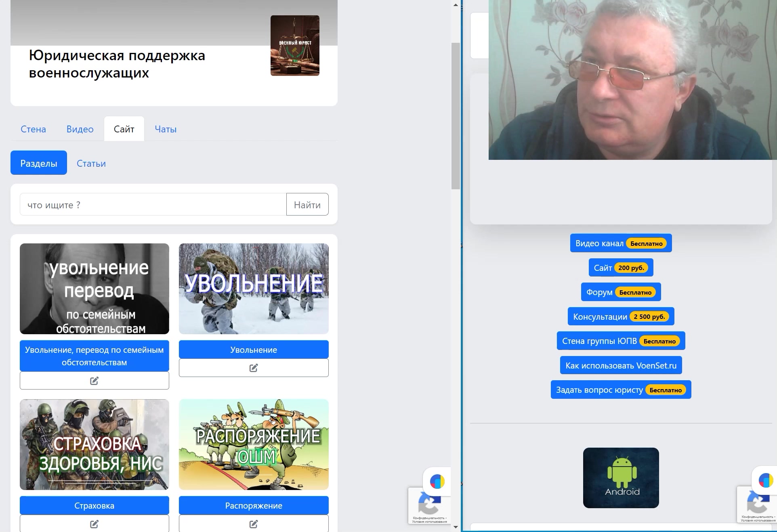Switch to Статьи view
Screen dimensions: 777x532
coord(91,163)
